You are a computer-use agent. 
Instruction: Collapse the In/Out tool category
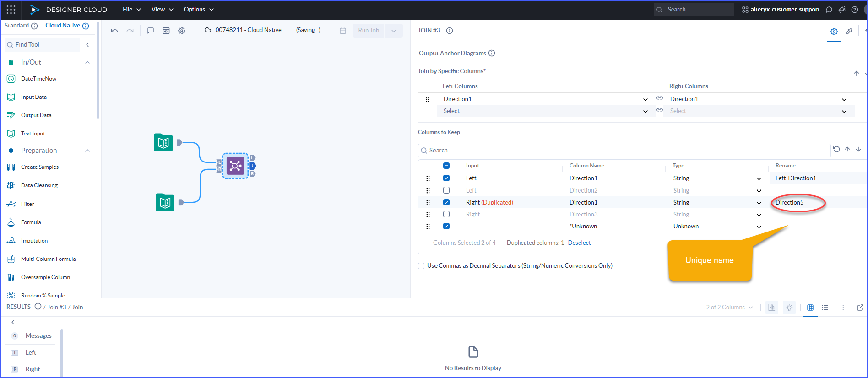coord(87,62)
